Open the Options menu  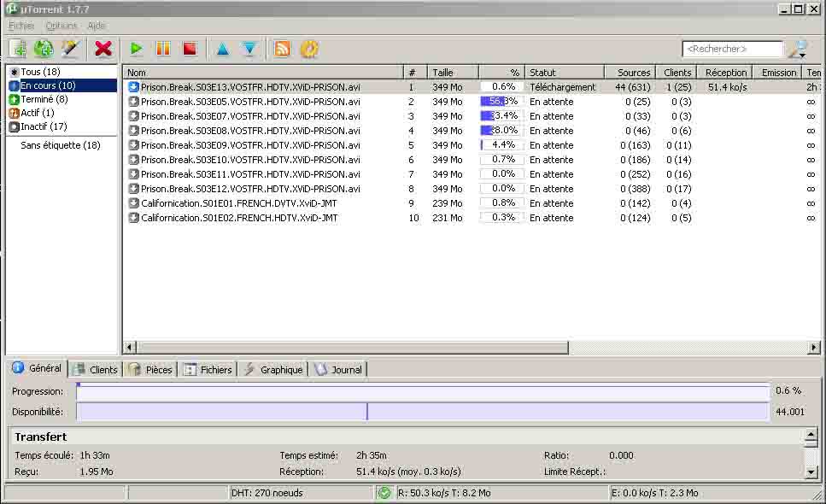click(x=62, y=26)
